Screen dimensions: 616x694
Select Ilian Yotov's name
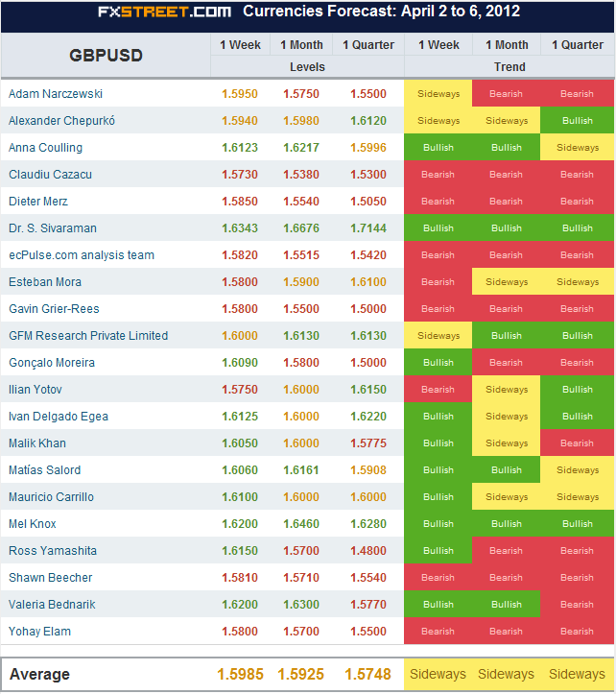35,390
